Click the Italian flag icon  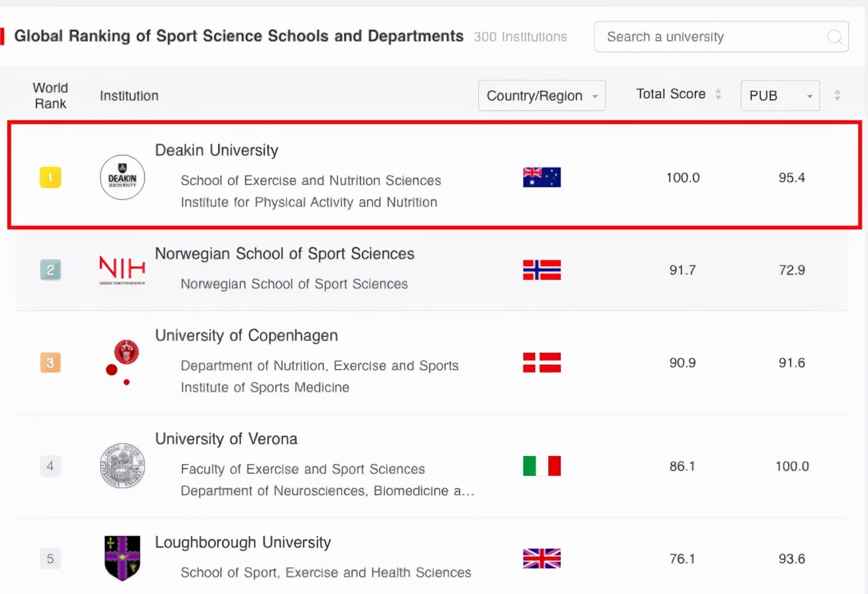coord(542,466)
